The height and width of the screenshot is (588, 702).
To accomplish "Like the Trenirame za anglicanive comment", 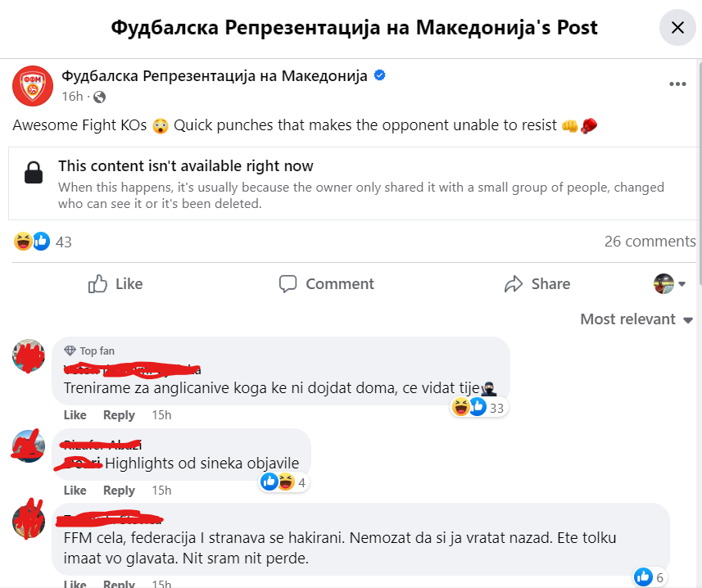I will [75, 415].
